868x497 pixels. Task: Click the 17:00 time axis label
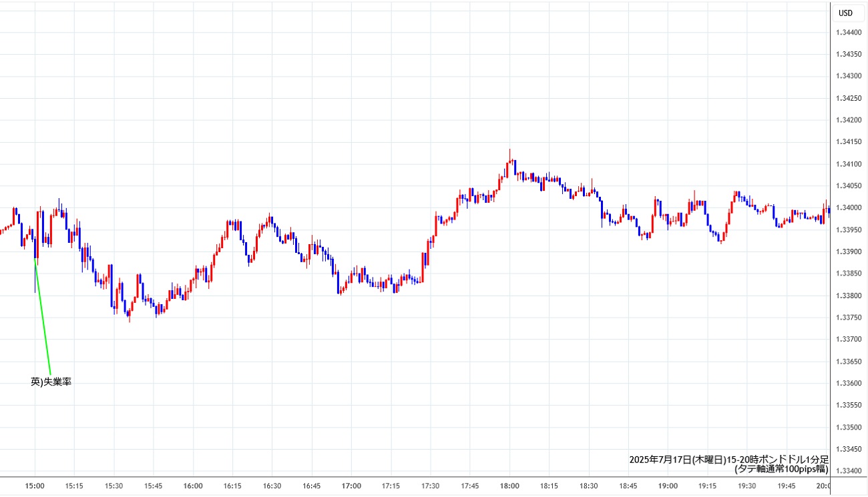[351, 486]
